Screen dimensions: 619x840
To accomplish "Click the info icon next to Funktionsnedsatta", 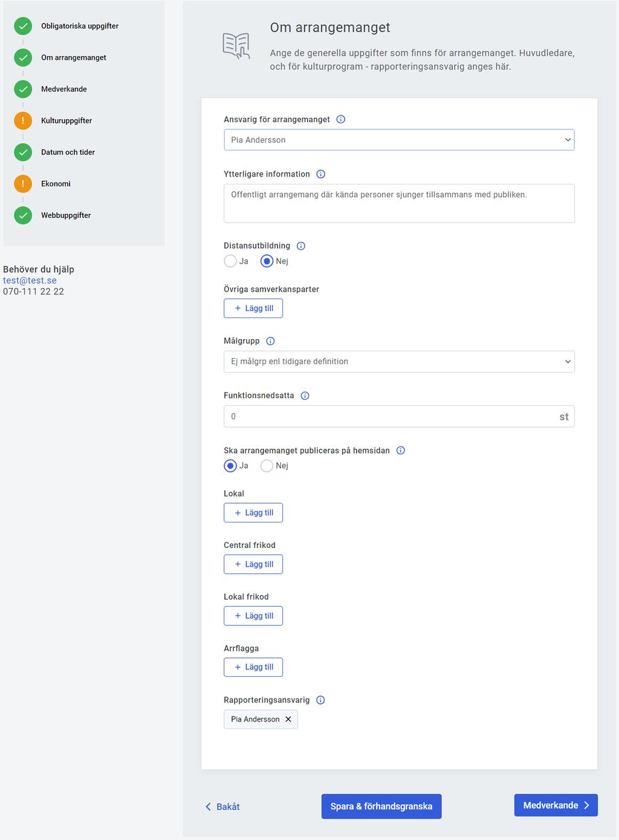I will tap(305, 396).
